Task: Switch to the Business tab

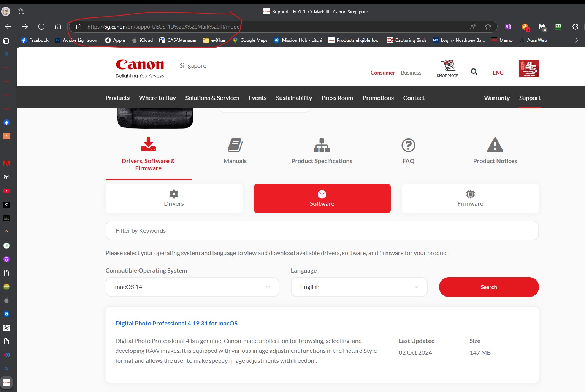Action: pyautogui.click(x=411, y=72)
